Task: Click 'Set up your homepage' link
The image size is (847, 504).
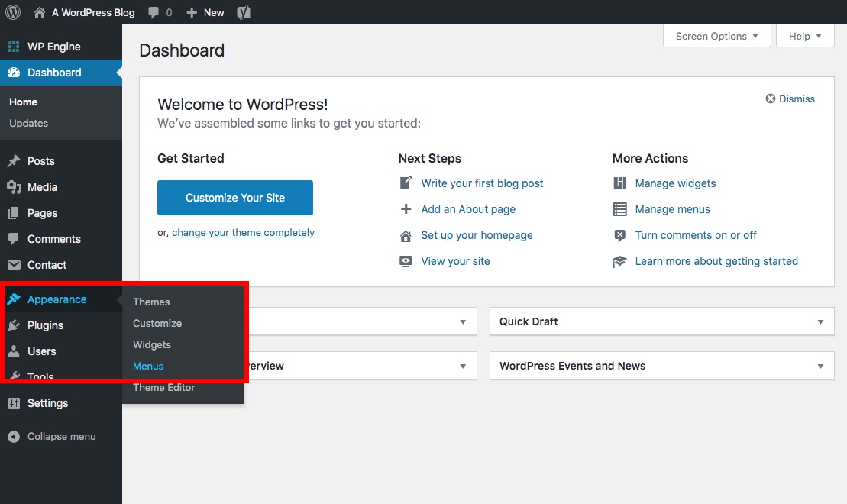Action: point(477,235)
